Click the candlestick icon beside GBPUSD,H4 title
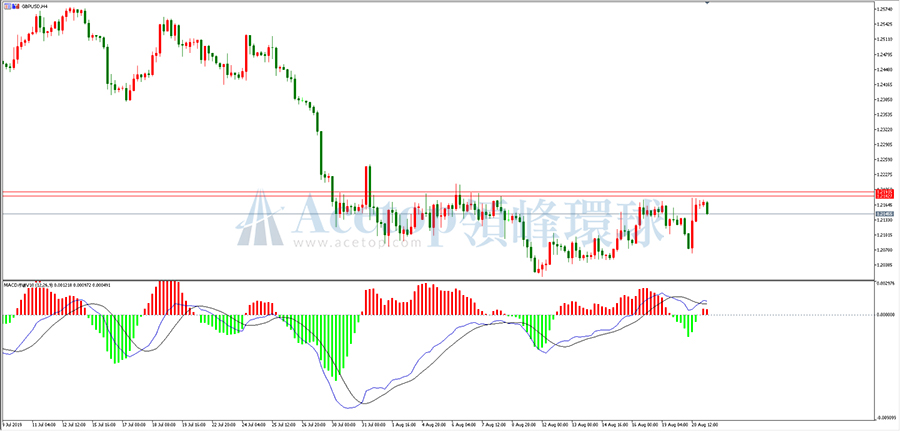This screenshot has width=900, height=431. coord(14,5)
